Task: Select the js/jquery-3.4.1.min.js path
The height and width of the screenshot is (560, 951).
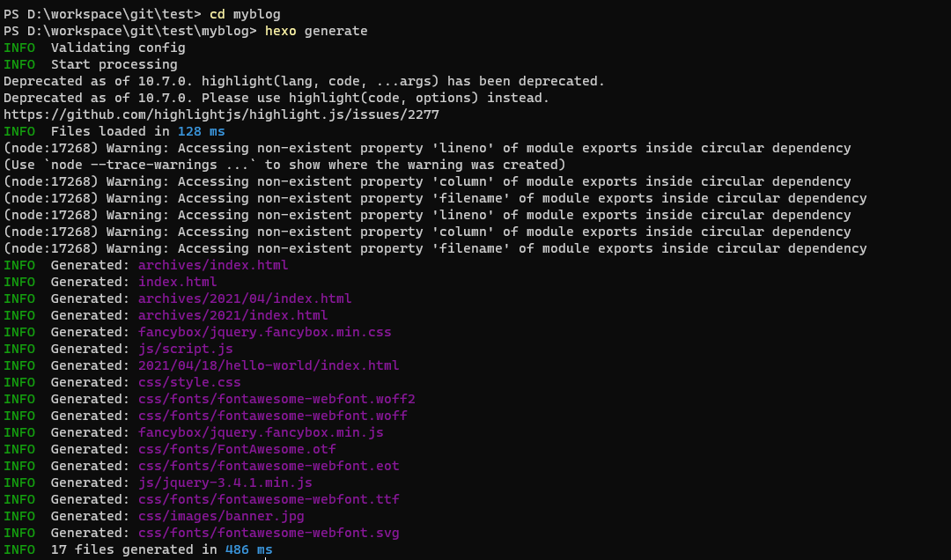Action: coord(225,483)
